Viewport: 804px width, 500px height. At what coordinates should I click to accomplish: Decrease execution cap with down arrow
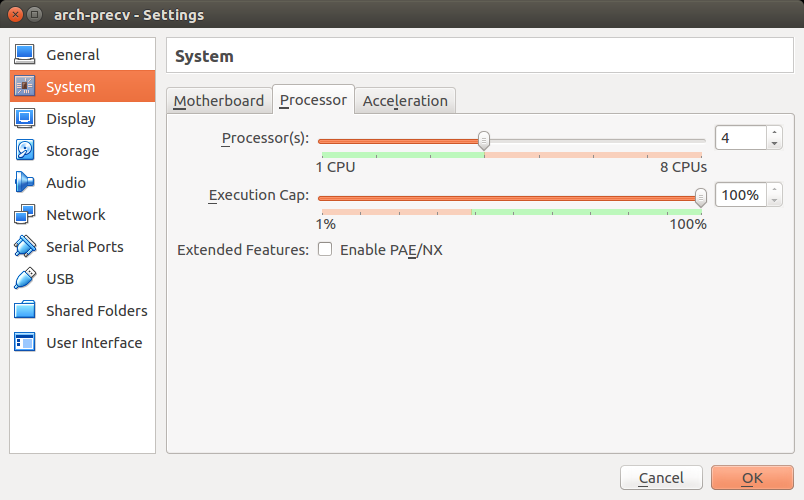774,201
